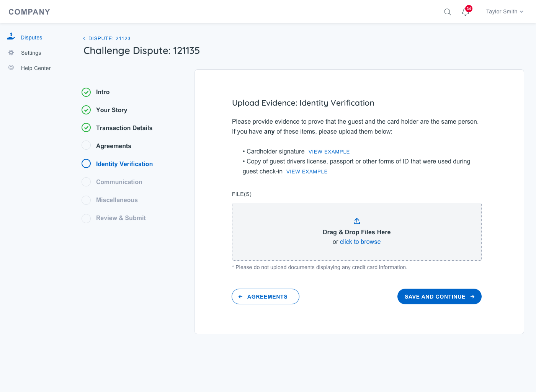Screen dimensions: 536x392
Task: Click Save and Continue button
Action: [439, 297]
